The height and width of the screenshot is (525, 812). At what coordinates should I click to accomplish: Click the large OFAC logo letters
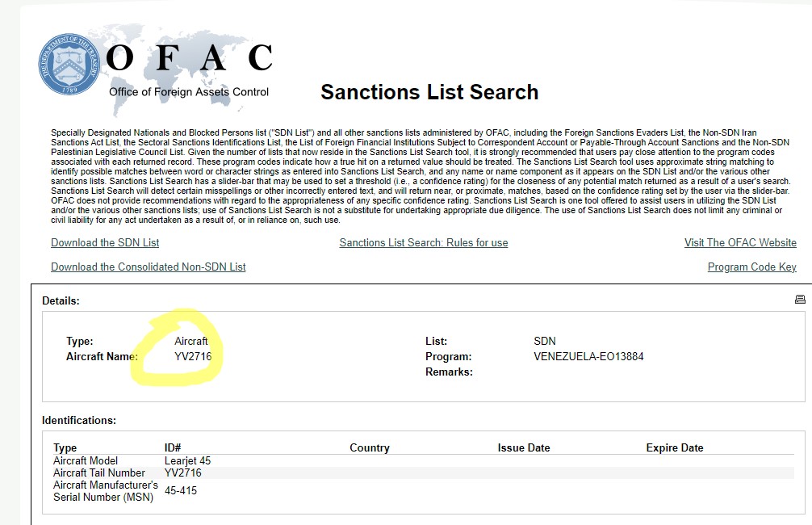[x=190, y=59]
